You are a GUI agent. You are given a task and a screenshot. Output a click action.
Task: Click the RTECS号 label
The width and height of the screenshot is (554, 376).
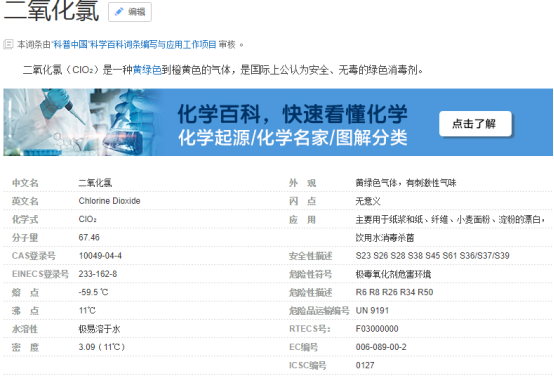[310, 329]
